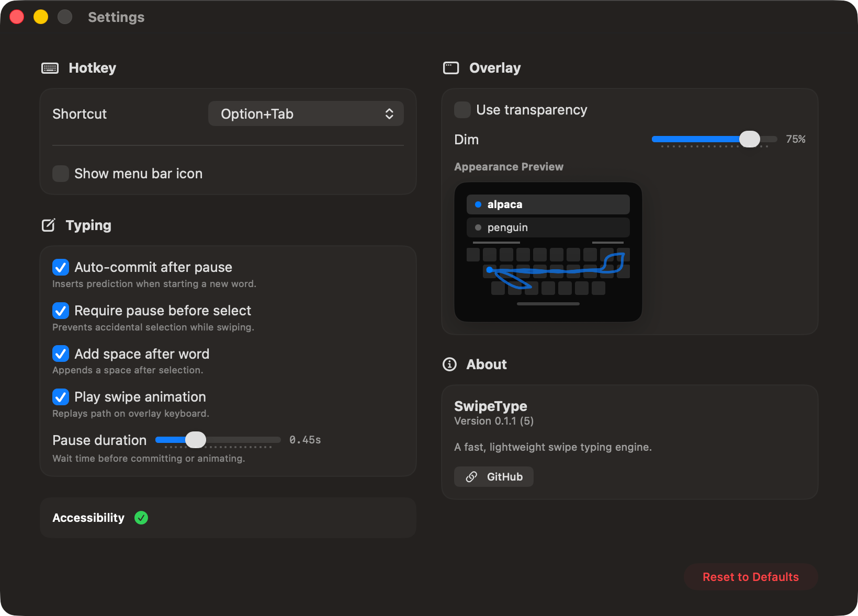Click the Accessibility row label
The image size is (858, 616).
pos(88,518)
